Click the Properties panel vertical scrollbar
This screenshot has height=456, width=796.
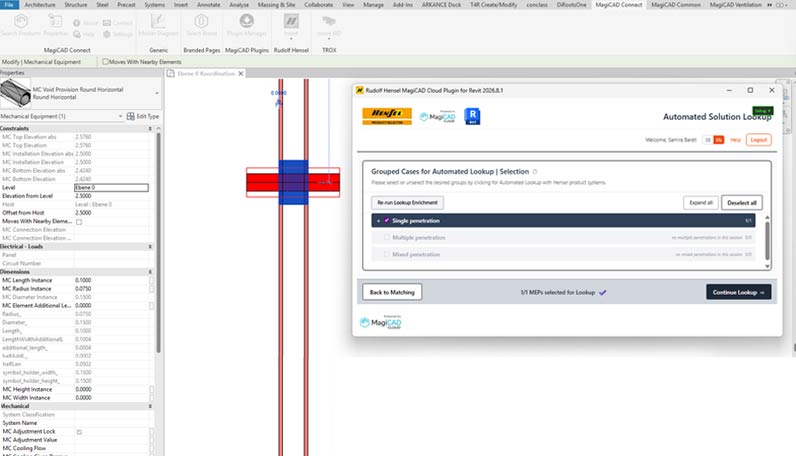coord(158,242)
